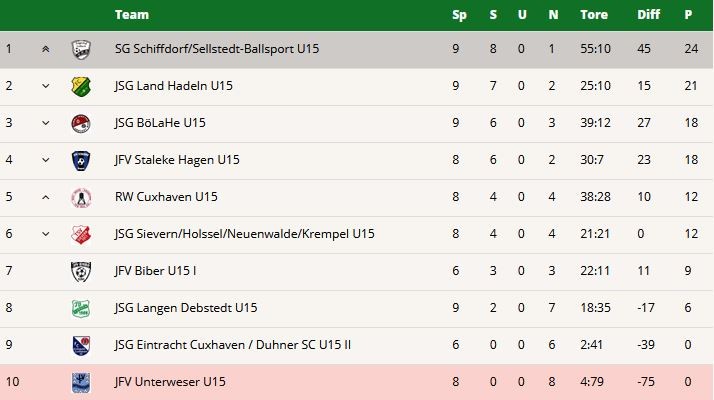Click the up chevron beside RW Cuxhaven
The image size is (714, 400).
click(46, 197)
